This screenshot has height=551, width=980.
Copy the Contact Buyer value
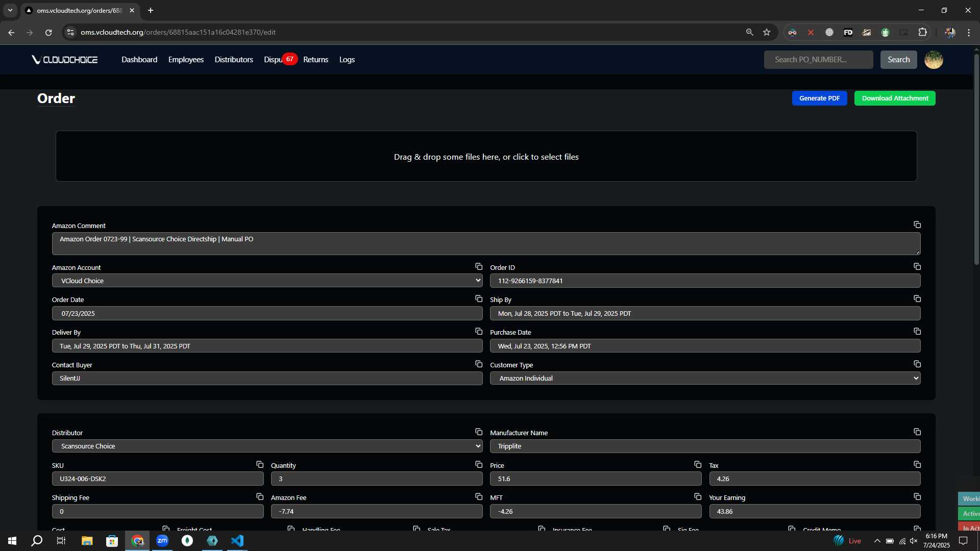(479, 364)
